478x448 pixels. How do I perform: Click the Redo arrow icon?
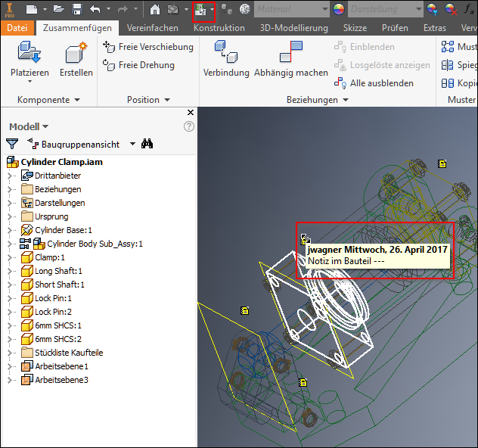(x=123, y=9)
